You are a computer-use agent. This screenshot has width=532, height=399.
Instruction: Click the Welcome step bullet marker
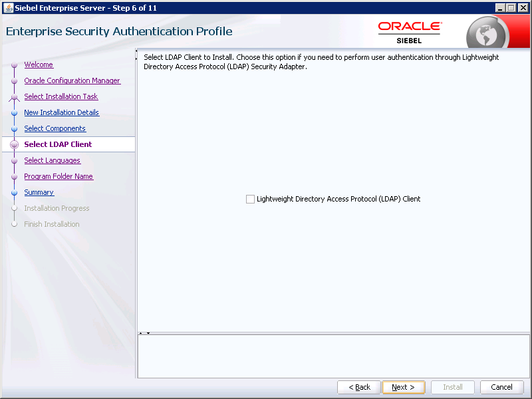point(14,65)
